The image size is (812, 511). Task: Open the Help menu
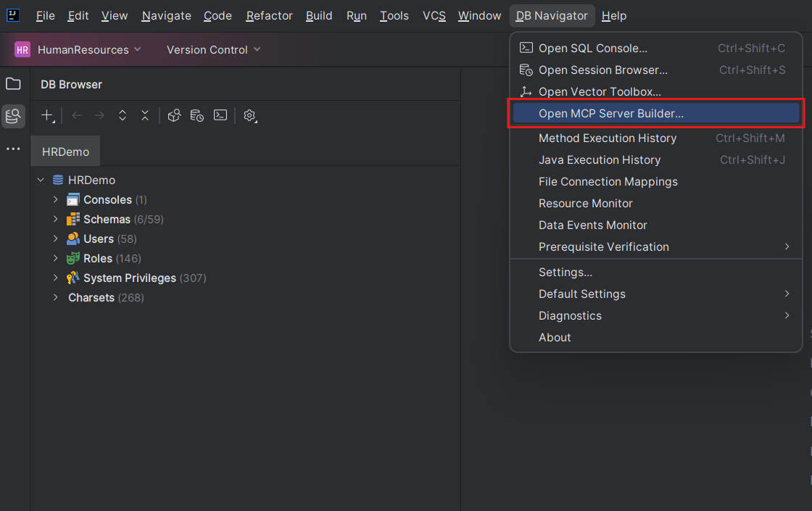pyautogui.click(x=614, y=16)
